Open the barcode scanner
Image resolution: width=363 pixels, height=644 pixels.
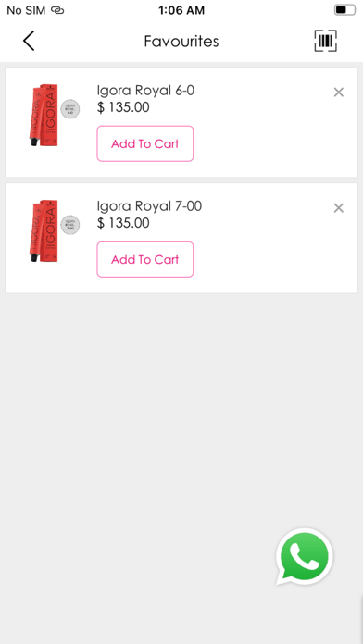point(326,41)
